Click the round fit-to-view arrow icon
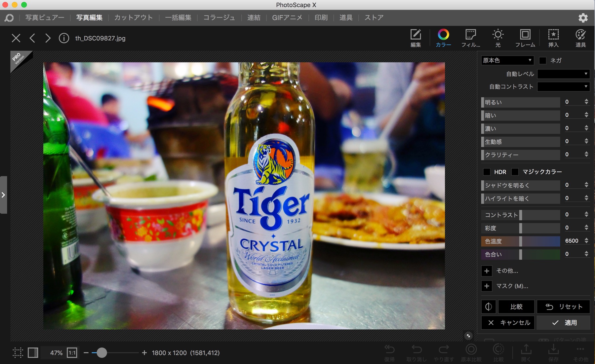 point(468,336)
